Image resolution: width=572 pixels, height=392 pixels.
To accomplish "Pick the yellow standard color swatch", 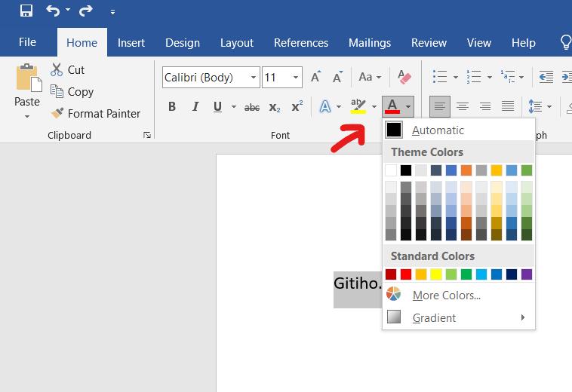I will click(435, 274).
